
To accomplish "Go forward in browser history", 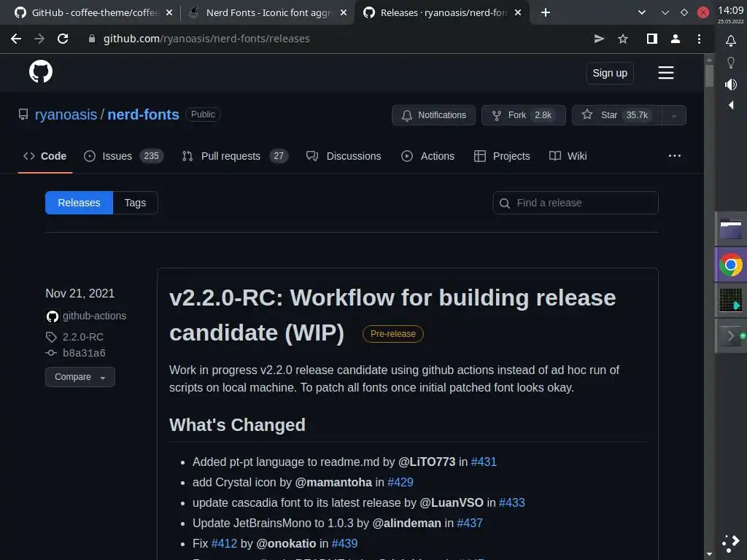I will click(39, 39).
